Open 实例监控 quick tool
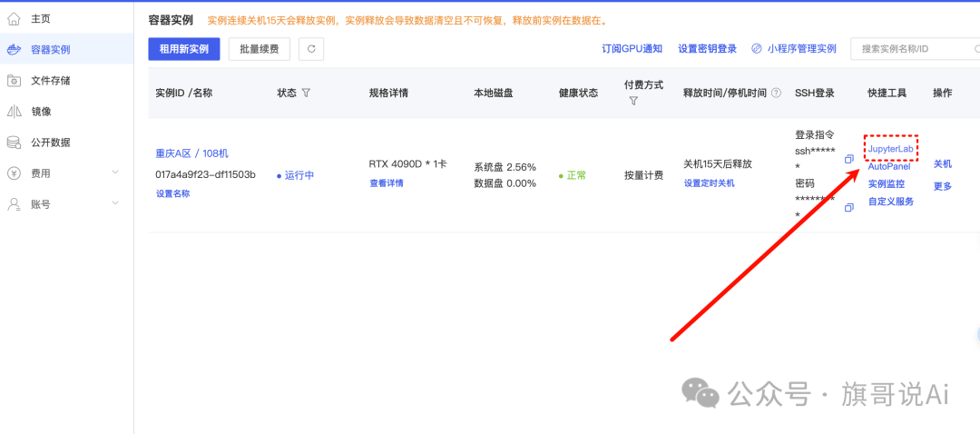Screen dimensions: 980x434 [887, 183]
